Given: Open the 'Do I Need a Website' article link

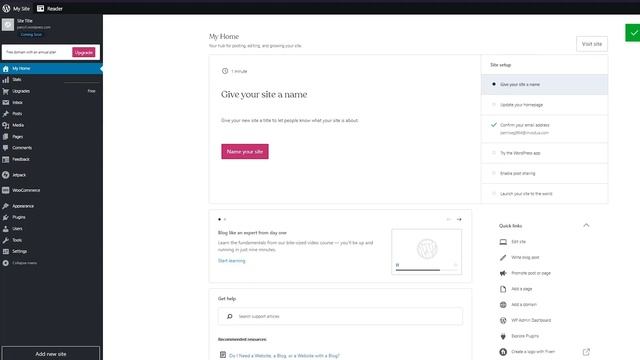Looking at the screenshot, I should (284, 356).
